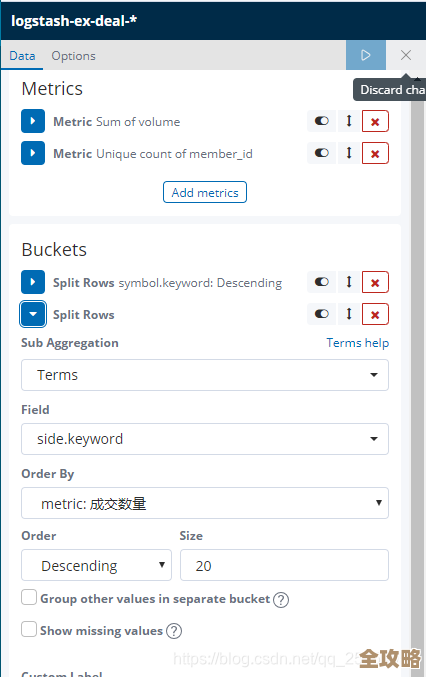Viewport: 426px width, 677px height.
Task: Expand the Unique count of member_id metric
Action: click(33, 153)
